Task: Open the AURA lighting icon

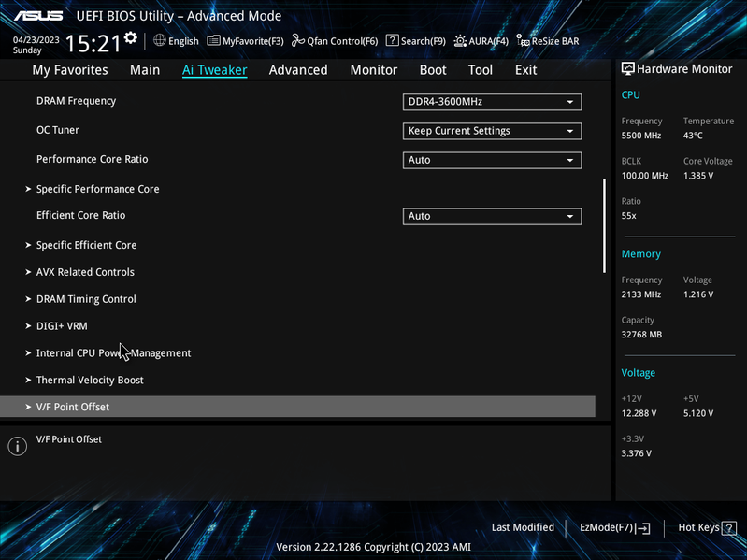Action: (x=460, y=41)
